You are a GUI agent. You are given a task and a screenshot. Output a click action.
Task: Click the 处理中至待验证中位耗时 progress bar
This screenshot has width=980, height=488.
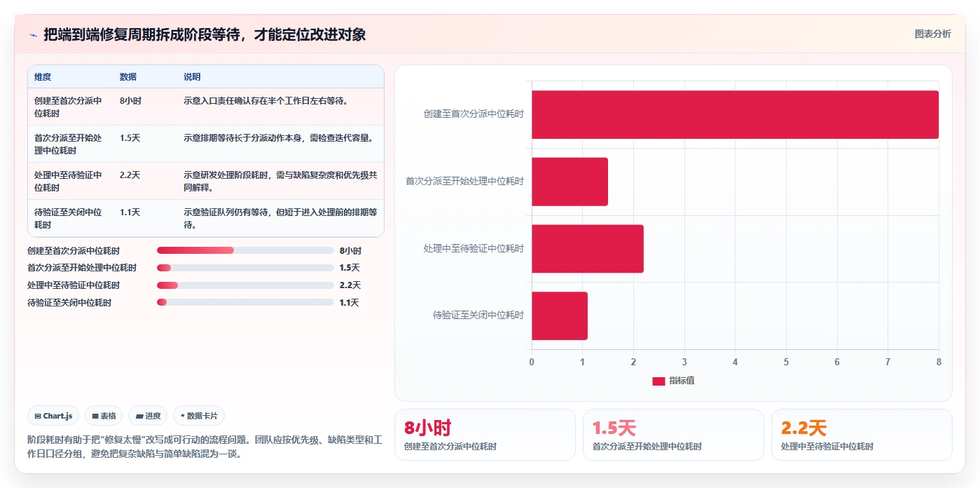click(x=245, y=285)
